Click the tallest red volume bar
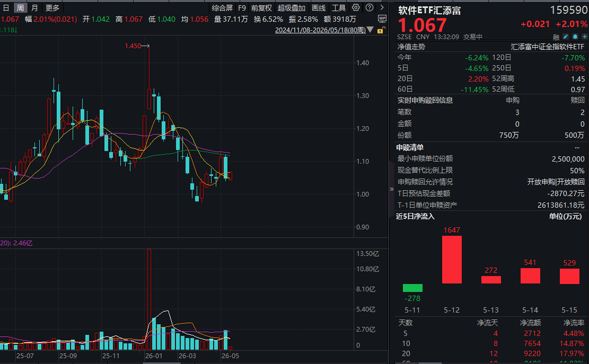Screen dimensions: 589x364 click(x=149, y=299)
